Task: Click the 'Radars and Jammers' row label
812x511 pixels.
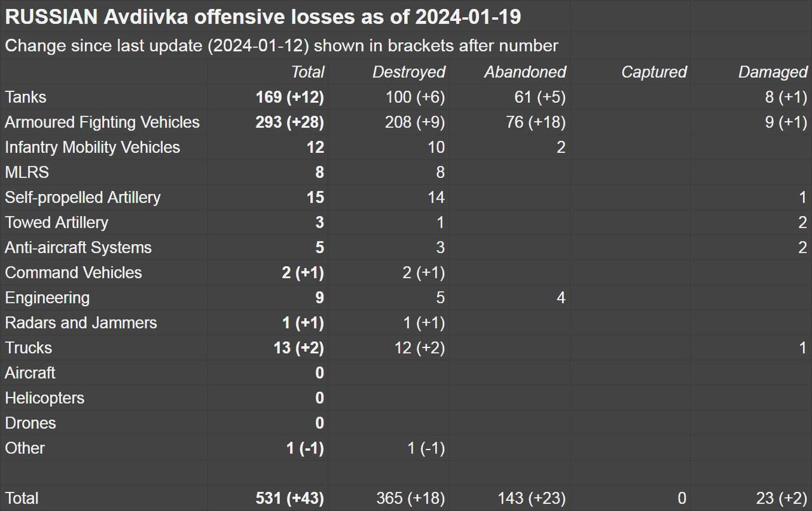Action: pyautogui.click(x=81, y=323)
